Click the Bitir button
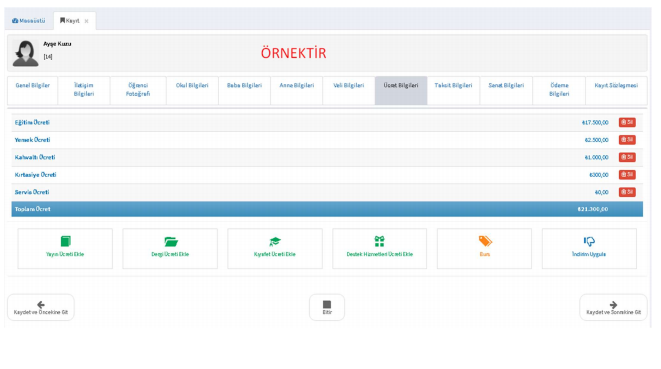Image resolution: width=661 pixels, height=369 pixels. pyautogui.click(x=327, y=307)
